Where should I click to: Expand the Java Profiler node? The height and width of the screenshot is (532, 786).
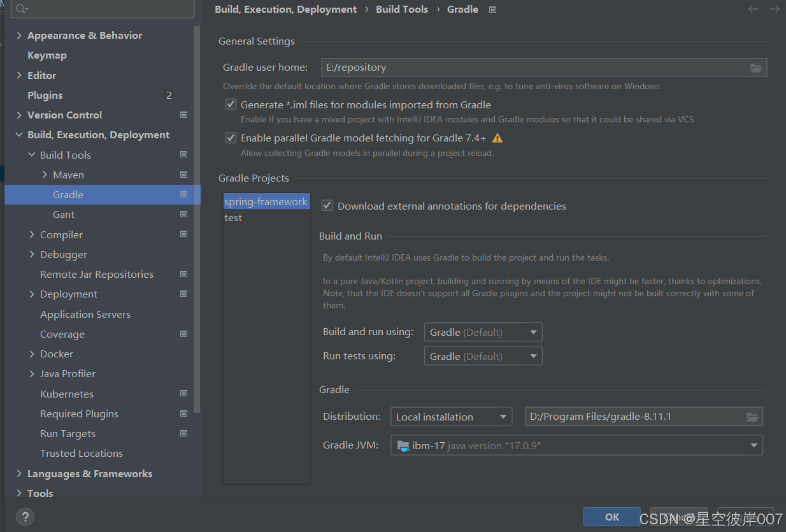pyautogui.click(x=32, y=374)
